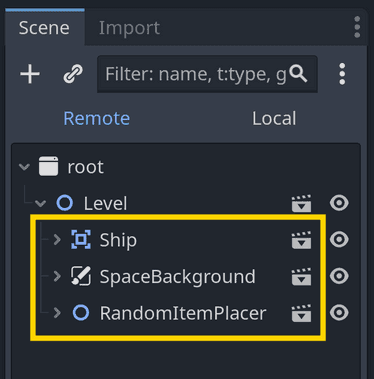Screen dimensions: 374x379
Task: Collapse the Level node children
Action: pyautogui.click(x=40, y=203)
